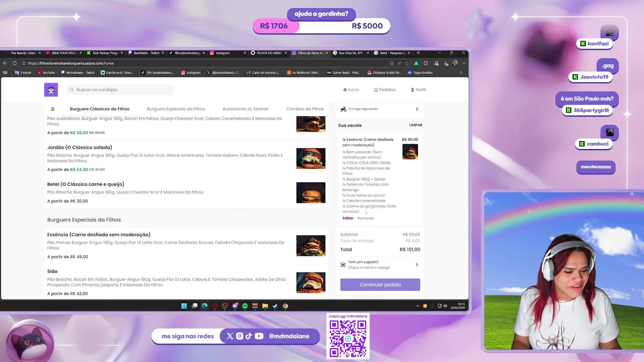
Task: Open Jordão burger thumbnail image
Action: click(311, 158)
